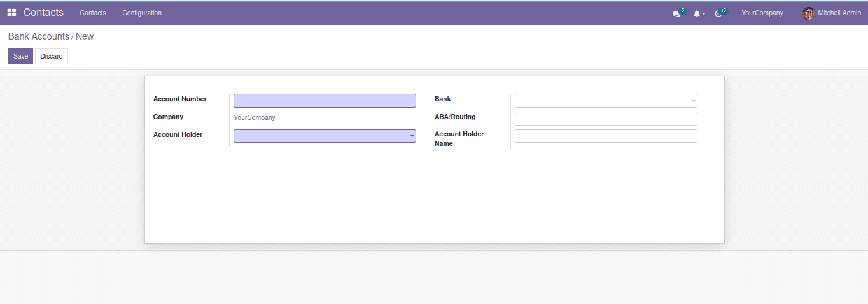Go back to Bank Accounts breadcrumb
This screenshot has width=868, height=304.
pos(38,36)
